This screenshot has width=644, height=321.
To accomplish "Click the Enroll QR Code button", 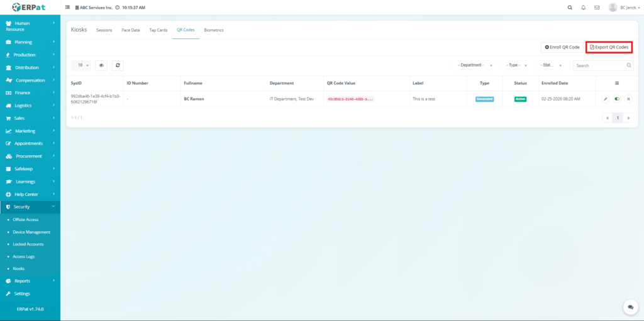I will 562,47.
